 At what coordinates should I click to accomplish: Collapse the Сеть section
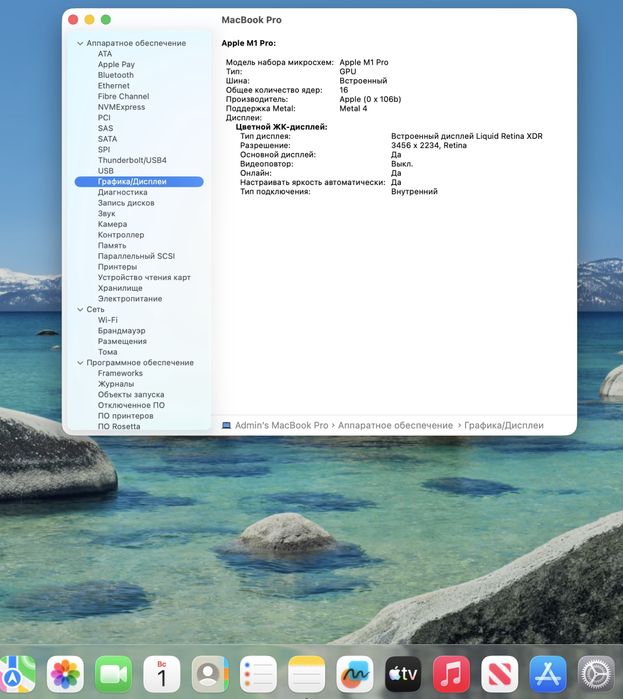tap(80, 309)
